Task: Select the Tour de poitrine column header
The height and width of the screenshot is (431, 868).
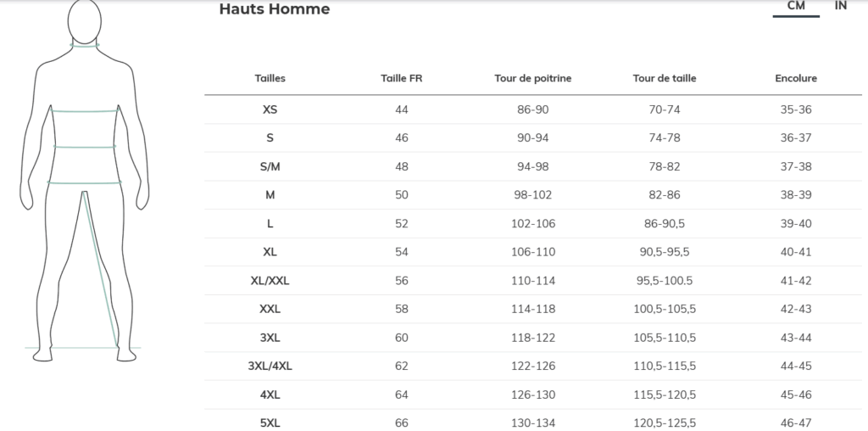Action: [x=532, y=79]
